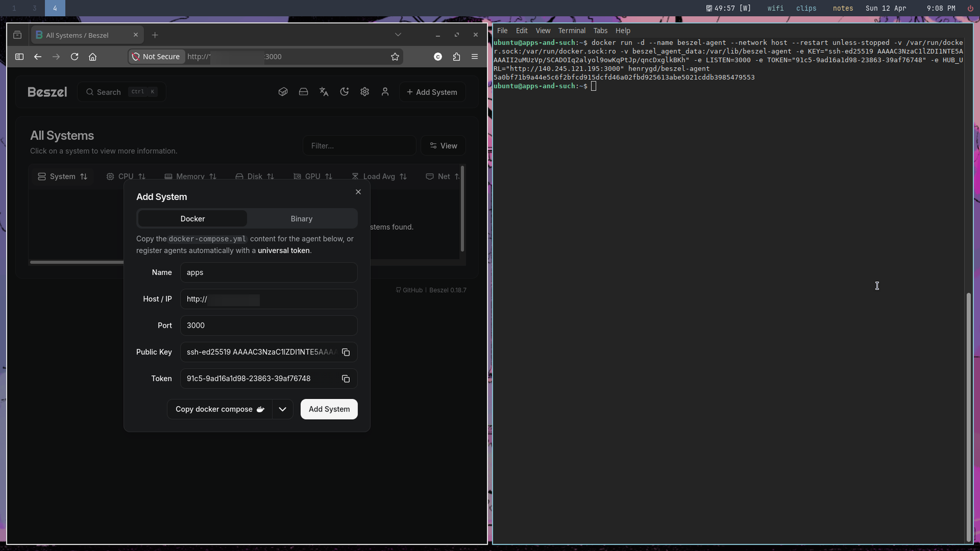Open the language translate icon in Beszel
The width and height of the screenshot is (980, 551).
pos(324,92)
